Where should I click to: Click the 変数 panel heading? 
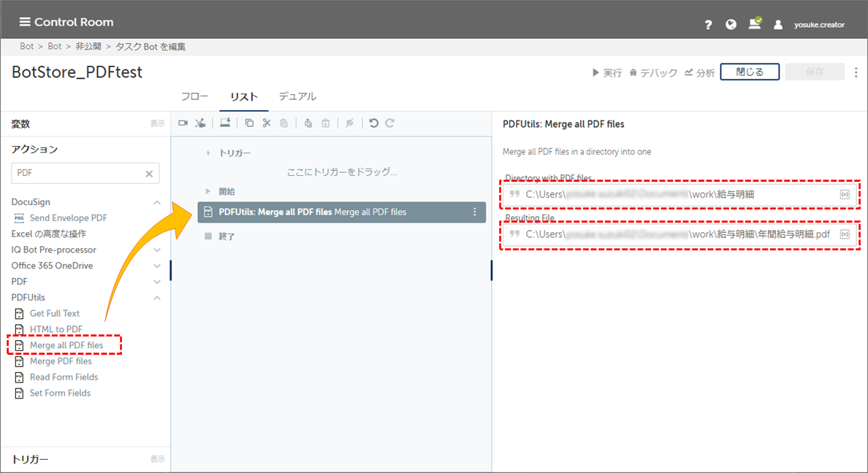[x=20, y=124]
